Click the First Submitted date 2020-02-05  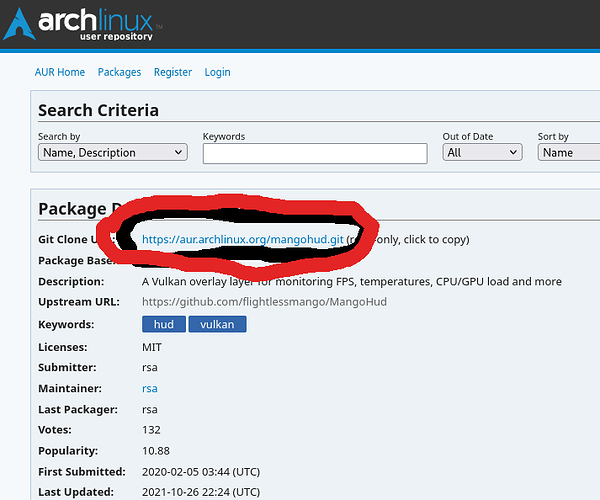point(201,472)
